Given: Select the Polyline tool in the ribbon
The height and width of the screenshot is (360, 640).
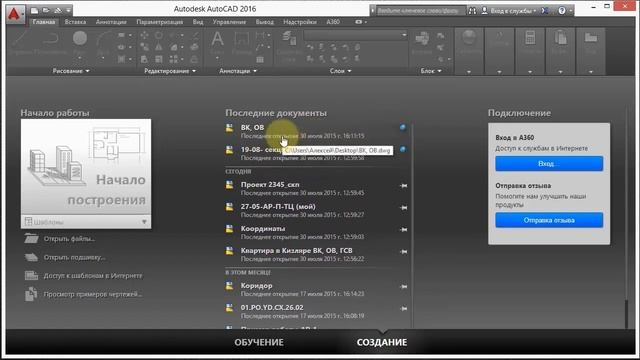Looking at the screenshot, I should (x=50, y=43).
